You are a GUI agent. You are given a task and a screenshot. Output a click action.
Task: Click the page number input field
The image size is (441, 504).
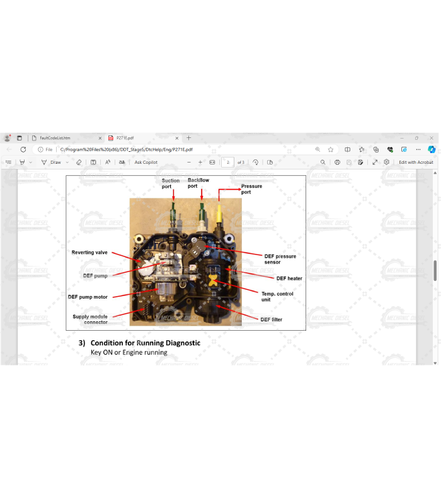tap(227, 162)
